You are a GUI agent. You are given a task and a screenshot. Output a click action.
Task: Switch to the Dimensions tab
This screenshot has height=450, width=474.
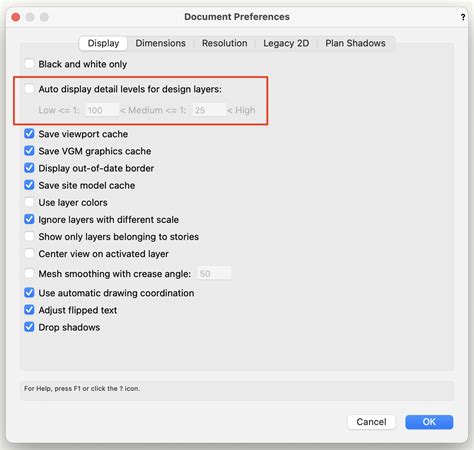coord(160,43)
